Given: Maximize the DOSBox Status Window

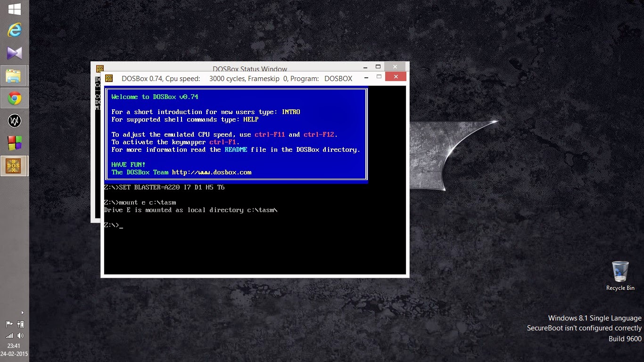Looking at the screenshot, I should [x=378, y=67].
